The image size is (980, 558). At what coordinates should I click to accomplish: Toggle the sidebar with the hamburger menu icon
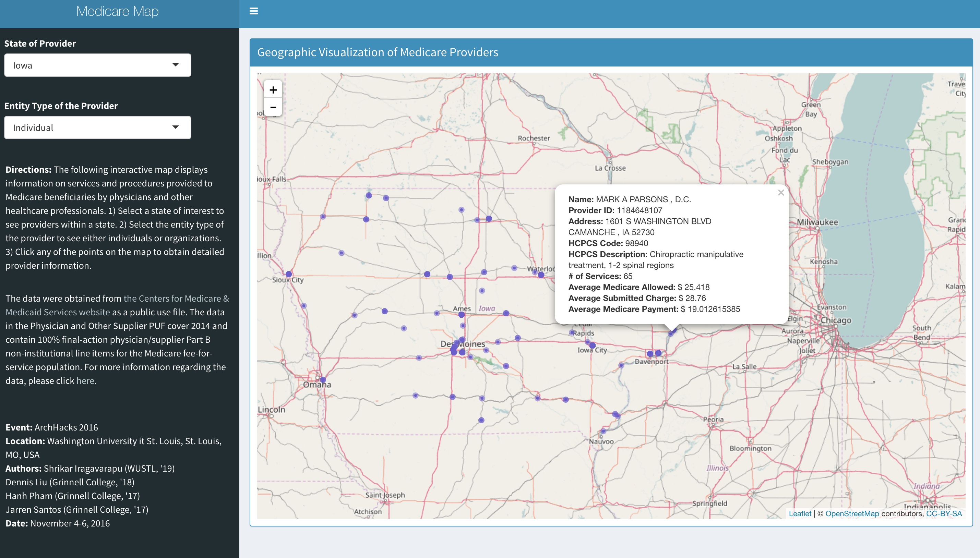(253, 11)
